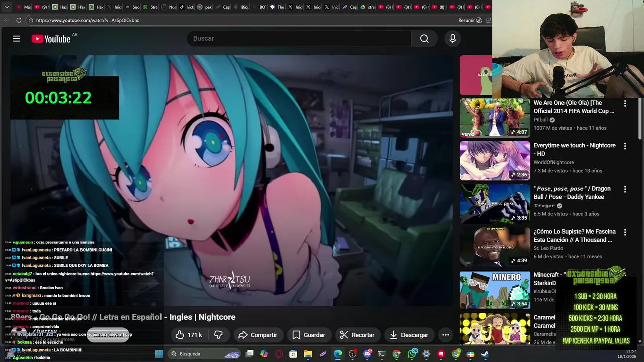Switch to the Nue tab

click(169, 7)
